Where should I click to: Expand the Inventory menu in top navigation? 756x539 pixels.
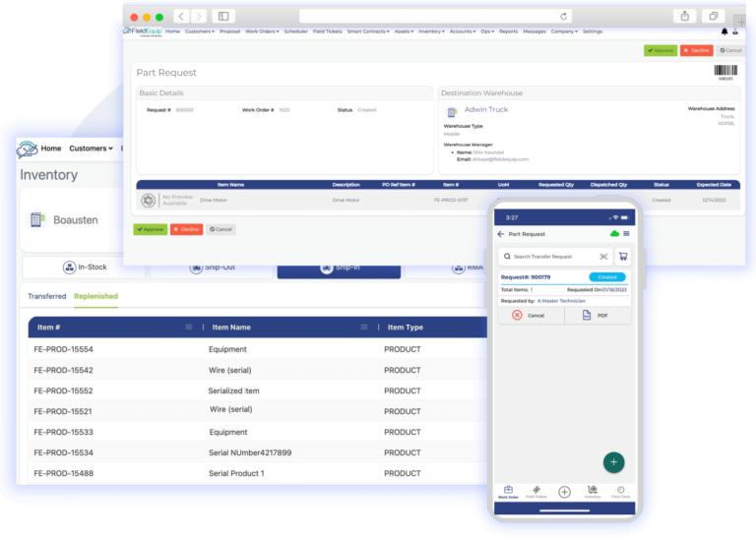click(x=431, y=31)
